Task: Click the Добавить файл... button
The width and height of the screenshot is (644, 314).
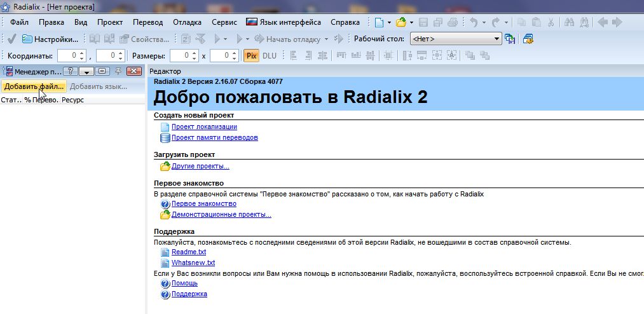Action: point(34,86)
